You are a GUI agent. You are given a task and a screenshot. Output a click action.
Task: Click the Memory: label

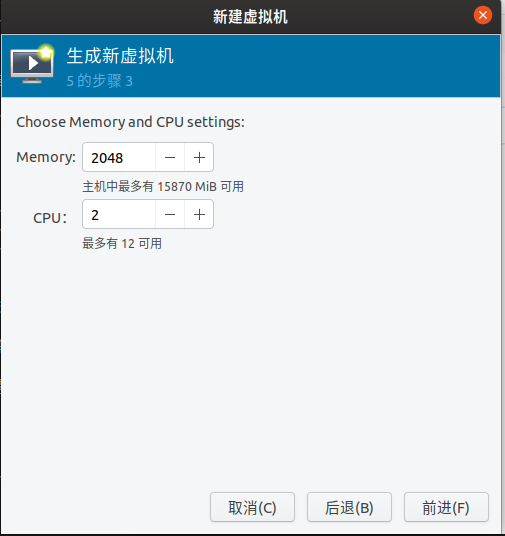click(x=46, y=157)
